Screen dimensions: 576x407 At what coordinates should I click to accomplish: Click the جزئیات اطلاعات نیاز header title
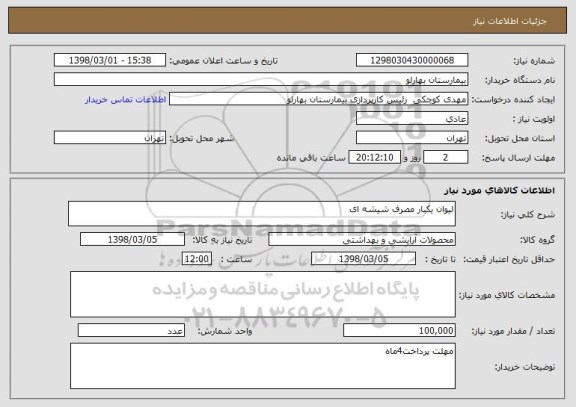(x=510, y=21)
